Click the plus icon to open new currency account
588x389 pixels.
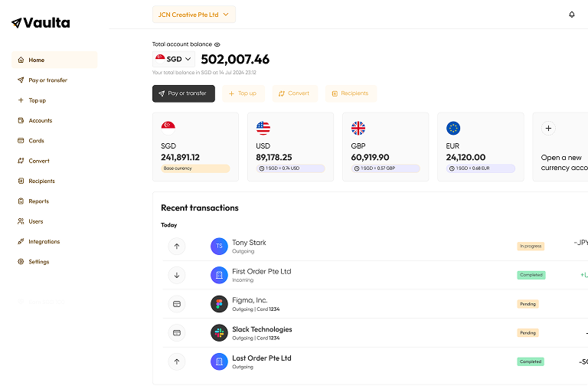[548, 129]
